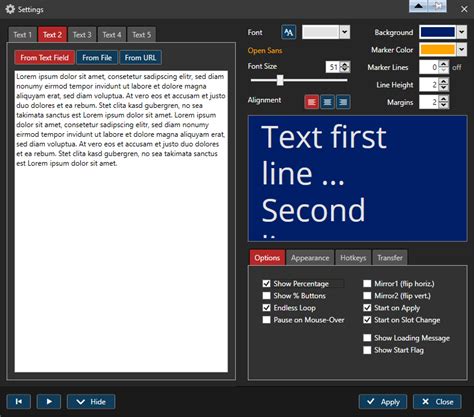Select the Text 2 tab
The width and height of the screenshot is (474, 417).
tap(52, 35)
